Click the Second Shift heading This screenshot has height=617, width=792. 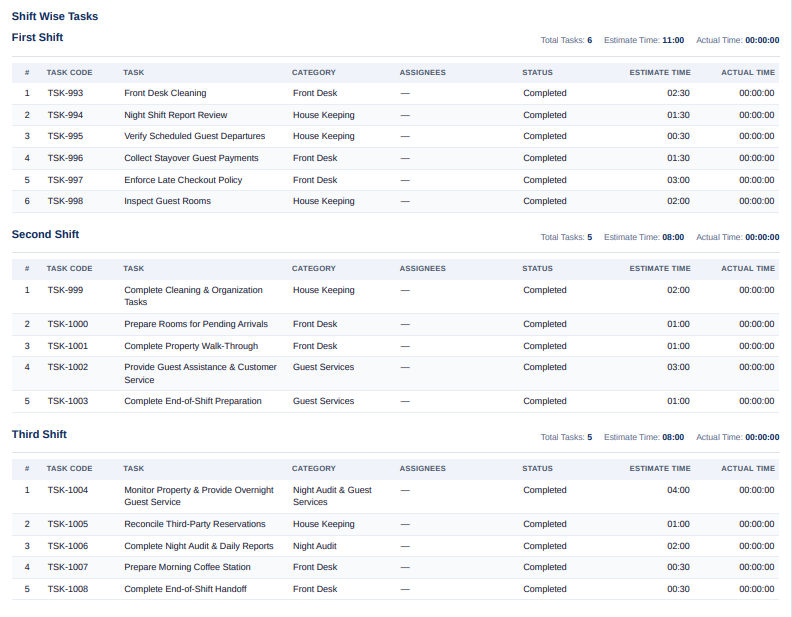coord(45,234)
